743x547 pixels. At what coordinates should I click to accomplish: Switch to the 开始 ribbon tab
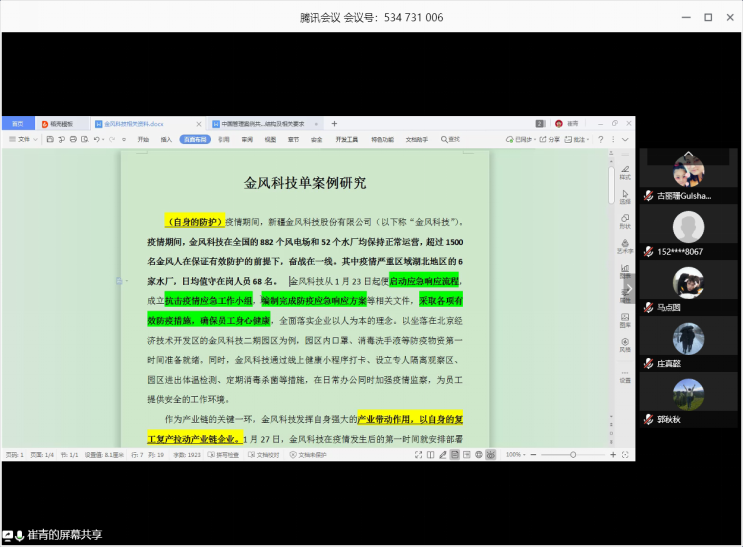point(143,139)
